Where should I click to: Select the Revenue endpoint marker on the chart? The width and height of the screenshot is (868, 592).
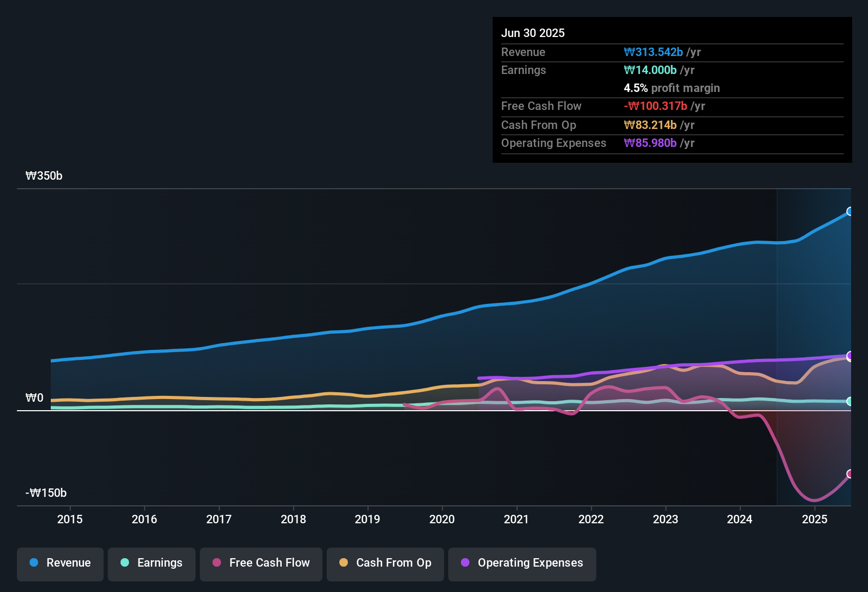pos(850,211)
